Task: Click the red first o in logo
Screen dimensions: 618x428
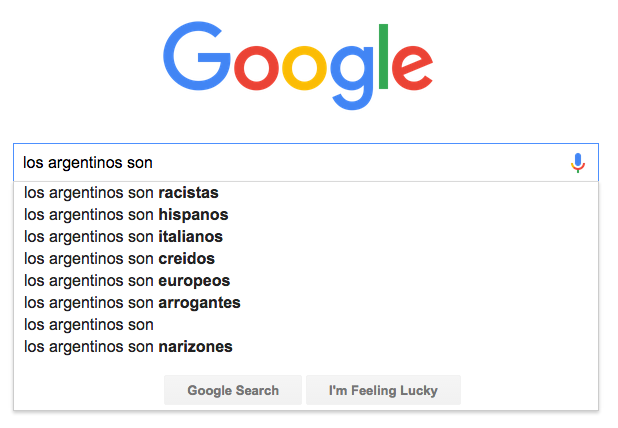Action: [x=257, y=68]
